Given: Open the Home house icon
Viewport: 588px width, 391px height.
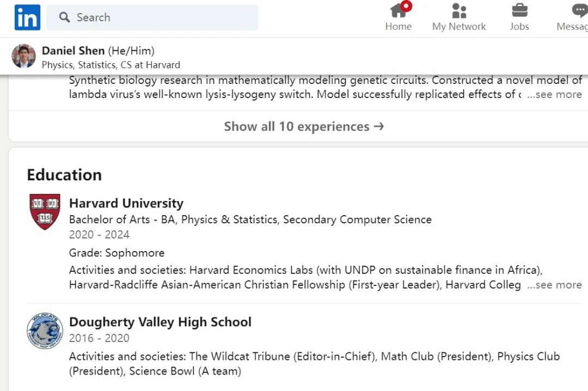Looking at the screenshot, I should point(398,11).
